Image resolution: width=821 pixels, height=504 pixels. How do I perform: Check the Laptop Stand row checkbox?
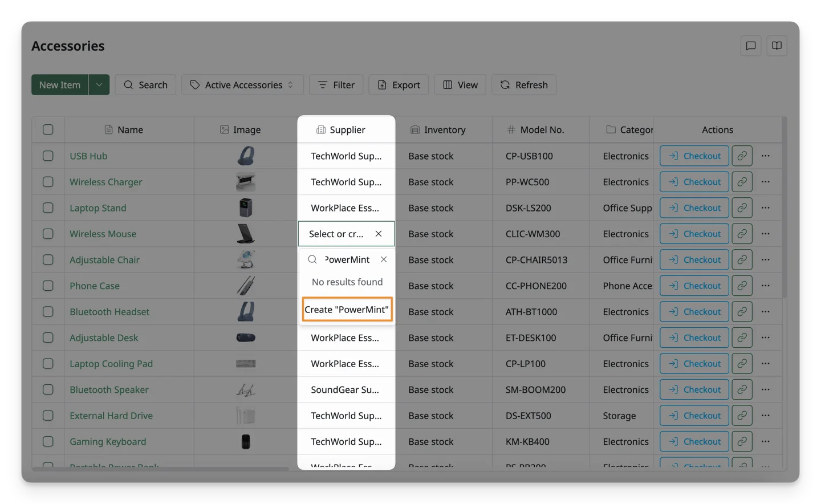48,208
